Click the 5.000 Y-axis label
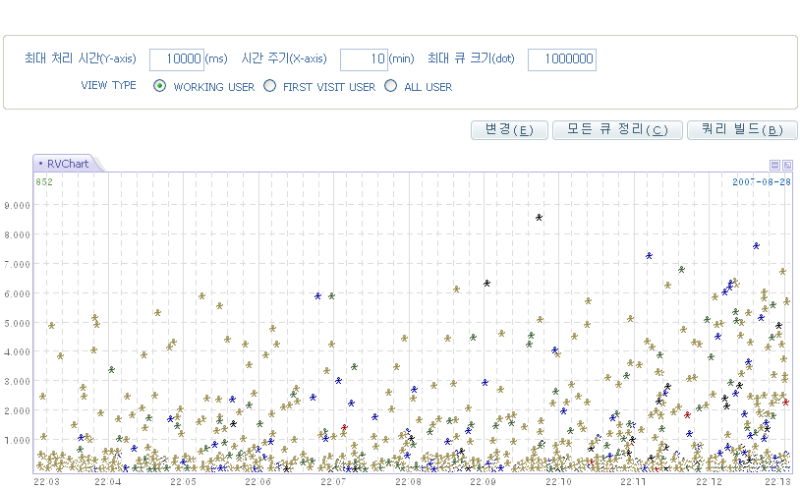800x495 pixels. click(x=17, y=323)
